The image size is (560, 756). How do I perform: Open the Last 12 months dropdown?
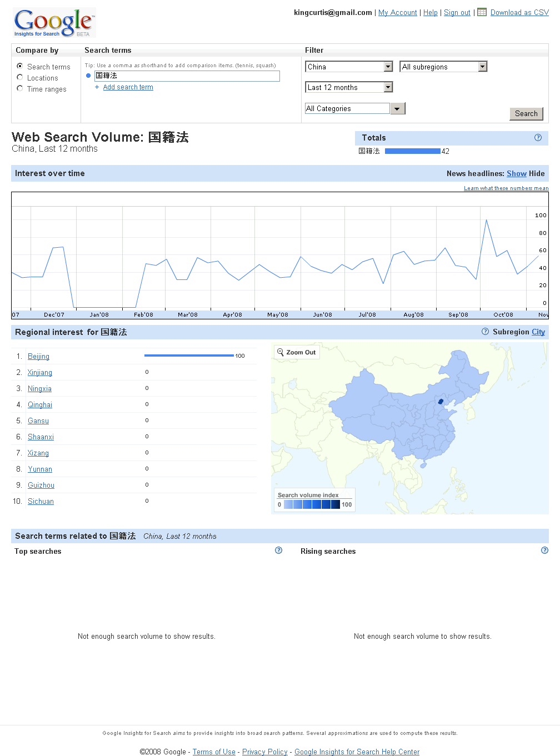coord(349,87)
